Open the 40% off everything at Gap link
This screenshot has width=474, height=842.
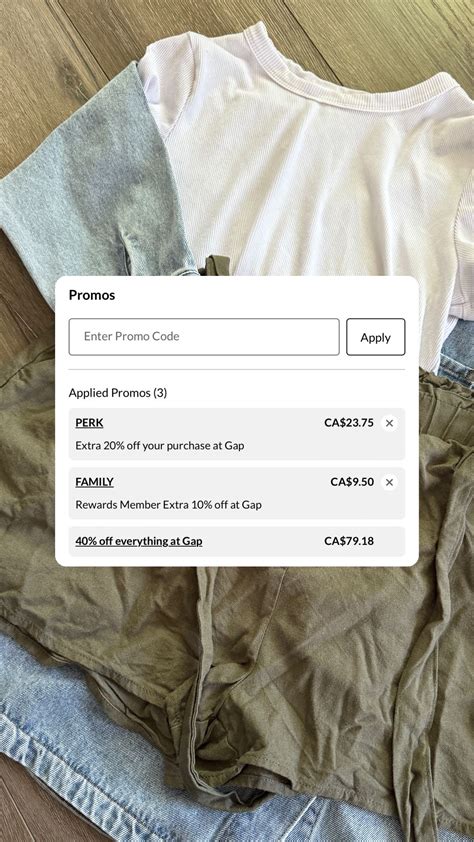pos(138,541)
